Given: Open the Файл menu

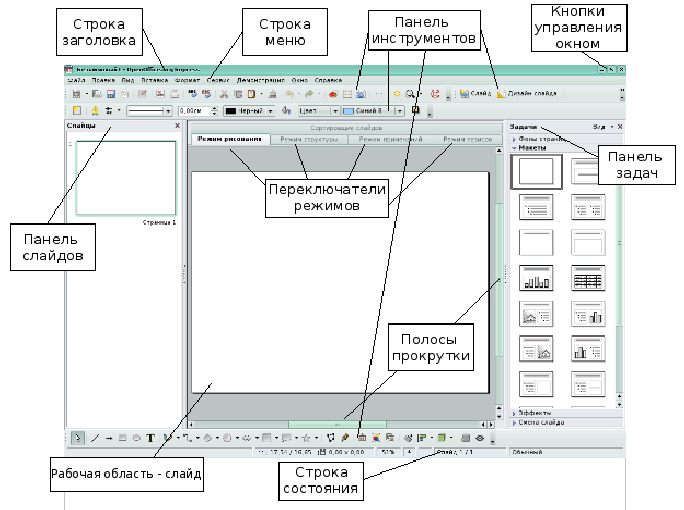Looking at the screenshot, I should 76,80.
